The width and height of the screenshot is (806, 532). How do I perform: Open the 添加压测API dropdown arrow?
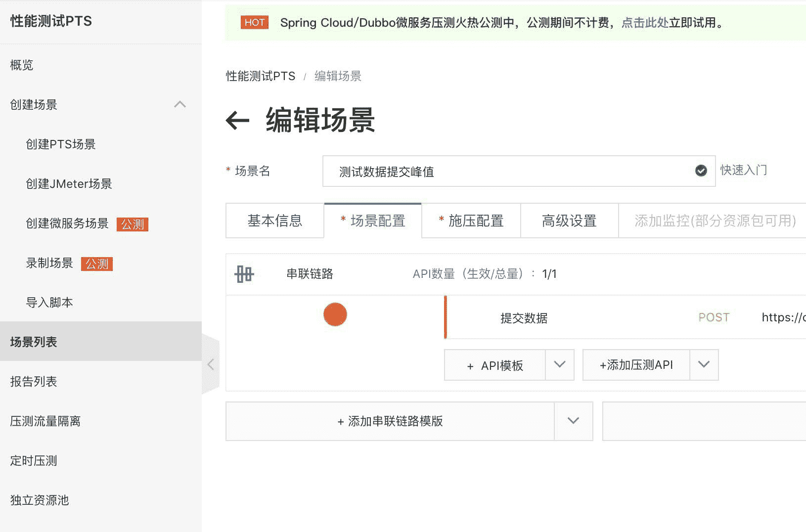tap(704, 365)
